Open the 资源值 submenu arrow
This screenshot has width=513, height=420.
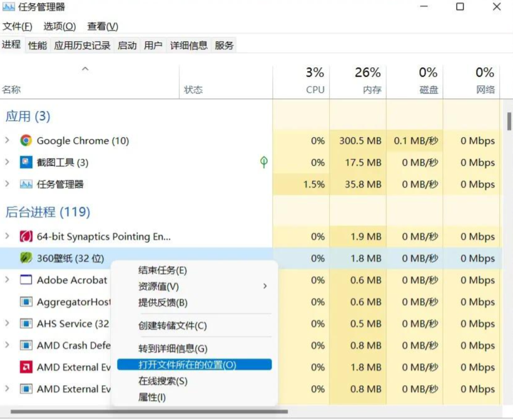tap(265, 286)
